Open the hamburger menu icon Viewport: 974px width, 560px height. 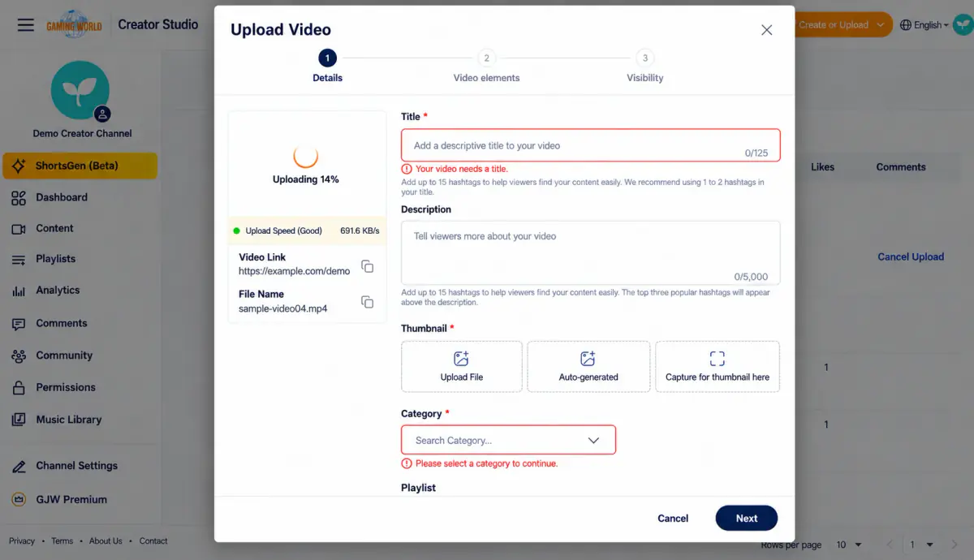coord(26,25)
